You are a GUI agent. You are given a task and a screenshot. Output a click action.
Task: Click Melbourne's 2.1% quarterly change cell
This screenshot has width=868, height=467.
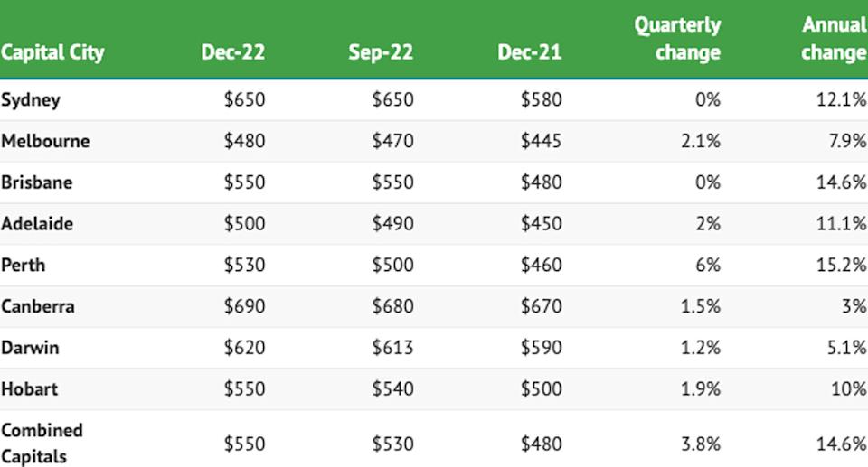(703, 141)
